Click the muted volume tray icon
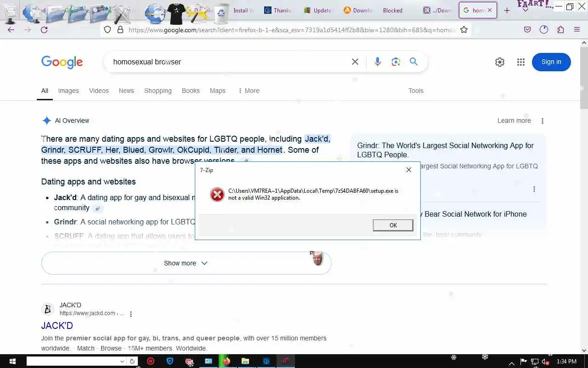588x368 pixels. tap(546, 362)
